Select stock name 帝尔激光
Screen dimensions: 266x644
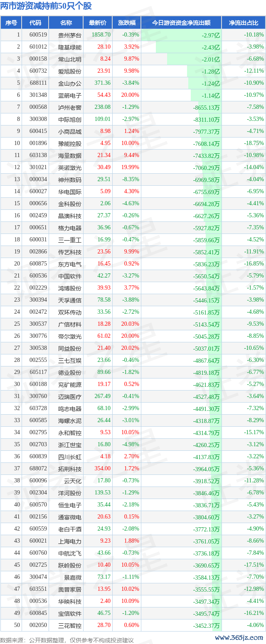coord(70,336)
